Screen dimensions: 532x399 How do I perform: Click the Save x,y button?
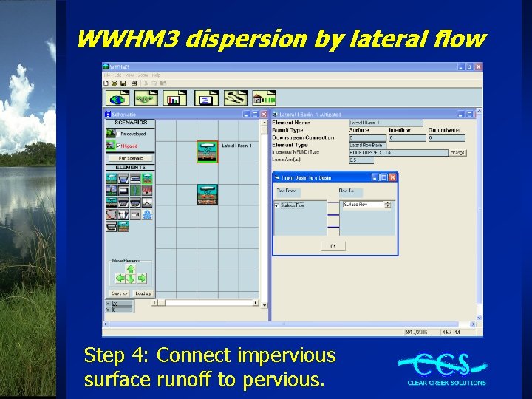tap(120, 293)
